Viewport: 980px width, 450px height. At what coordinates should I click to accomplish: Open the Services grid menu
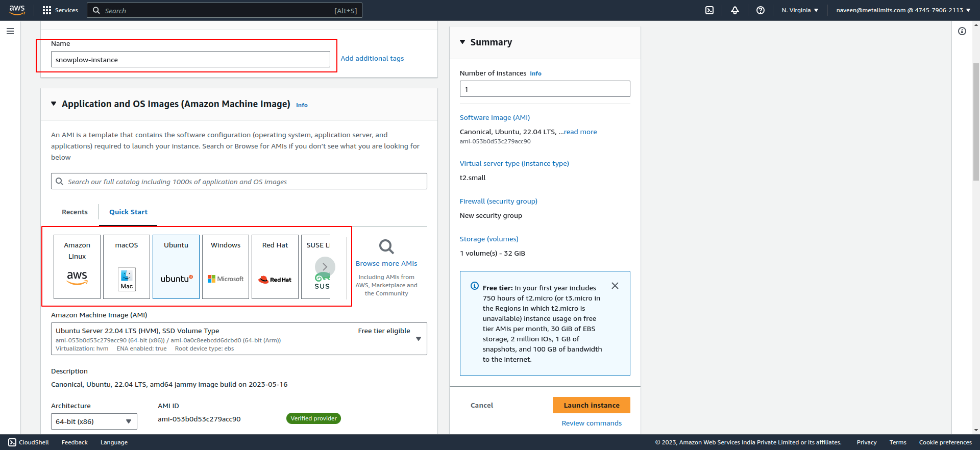(x=60, y=10)
